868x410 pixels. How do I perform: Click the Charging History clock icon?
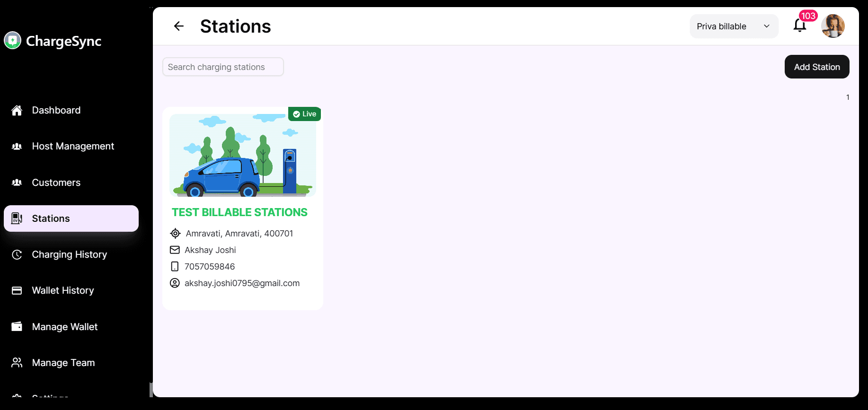(x=17, y=254)
